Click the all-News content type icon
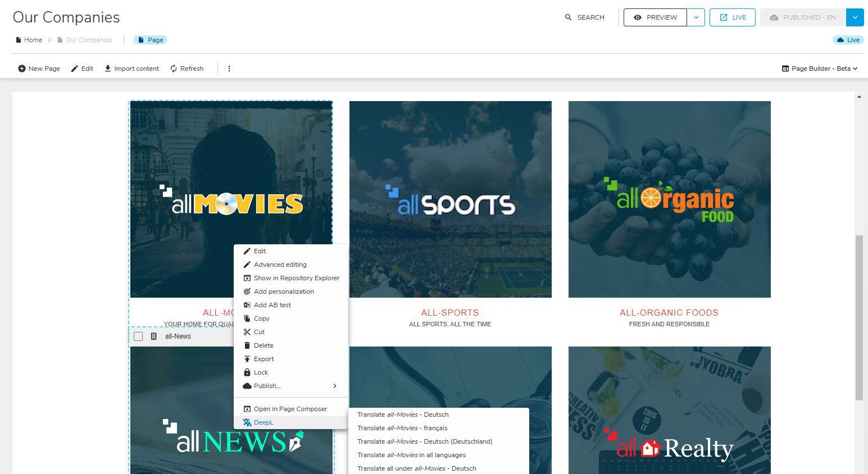Viewport: 868px width, 474px height. (154, 336)
